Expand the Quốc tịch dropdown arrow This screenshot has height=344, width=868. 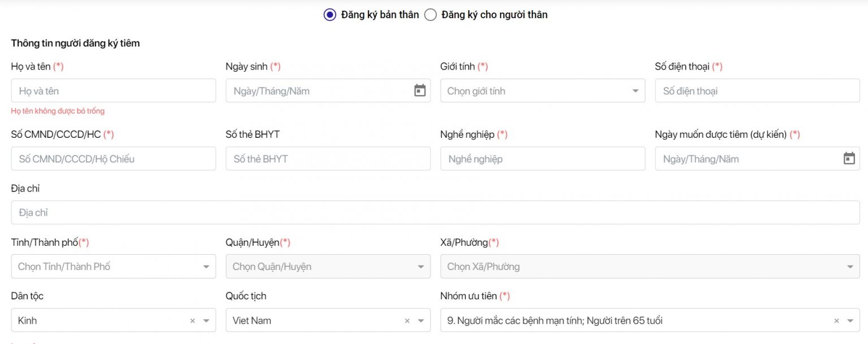pos(421,321)
